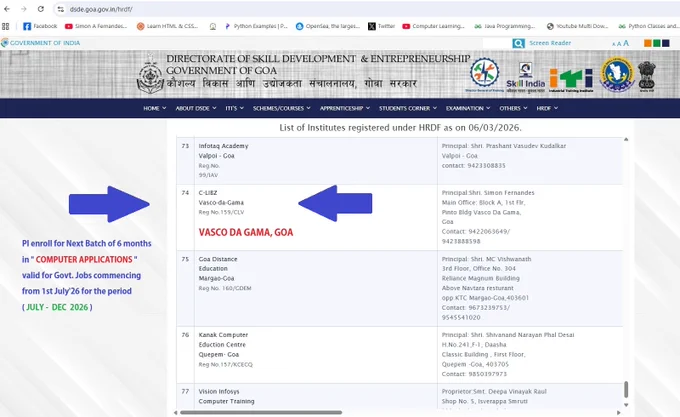Select the medium font size A
This screenshot has width=680, height=417.
(x=619, y=44)
